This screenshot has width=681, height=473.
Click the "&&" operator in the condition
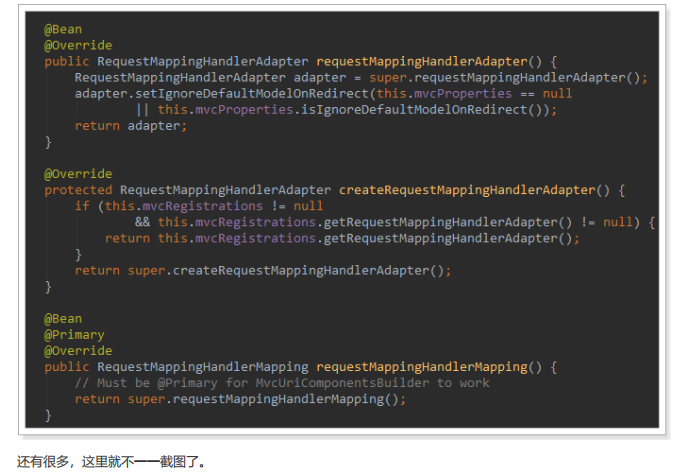click(x=142, y=222)
